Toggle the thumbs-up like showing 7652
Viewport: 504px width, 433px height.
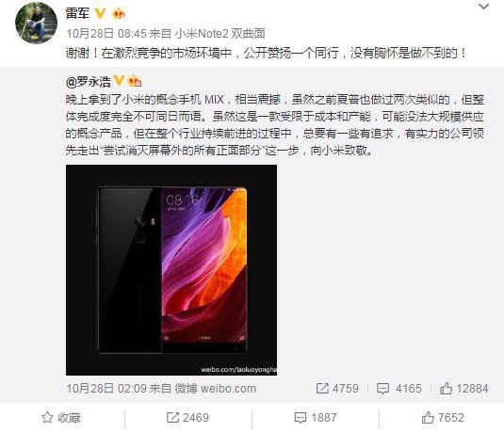click(x=443, y=418)
